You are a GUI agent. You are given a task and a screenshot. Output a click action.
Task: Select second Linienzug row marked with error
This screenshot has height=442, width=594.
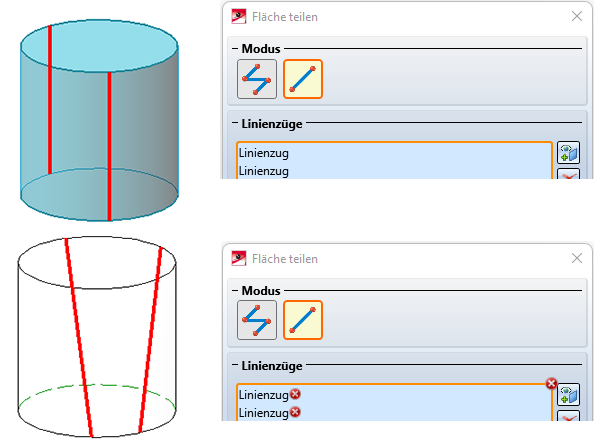[394, 412]
